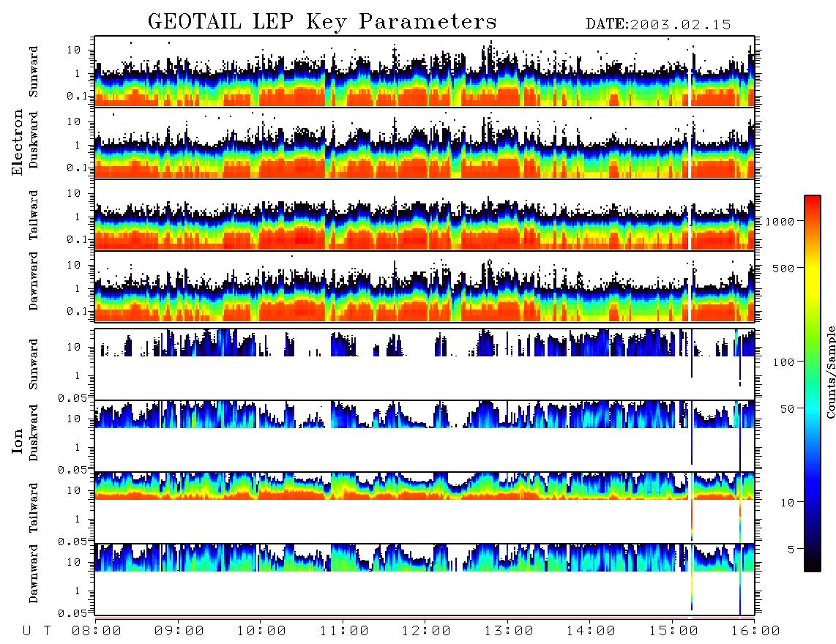Image resolution: width=836 pixels, height=644 pixels.
Task: Click the 08:00 time axis label
Action: pyautogui.click(x=97, y=631)
